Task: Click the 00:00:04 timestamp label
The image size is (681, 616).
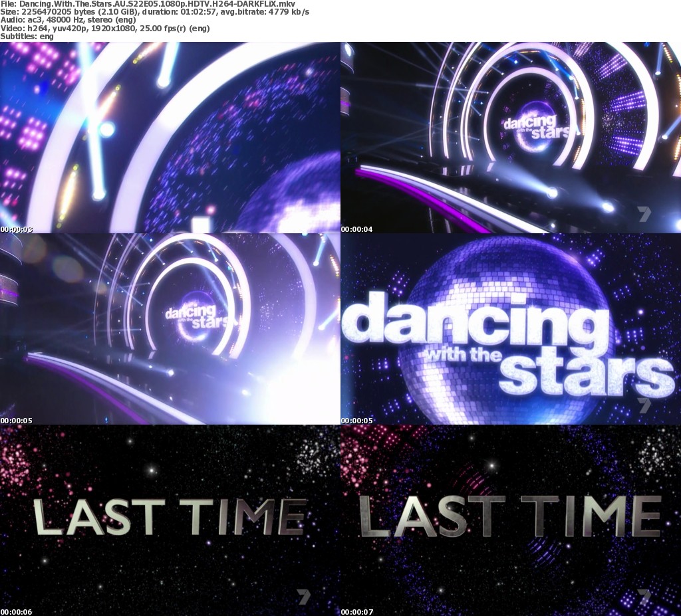Action: (x=357, y=229)
